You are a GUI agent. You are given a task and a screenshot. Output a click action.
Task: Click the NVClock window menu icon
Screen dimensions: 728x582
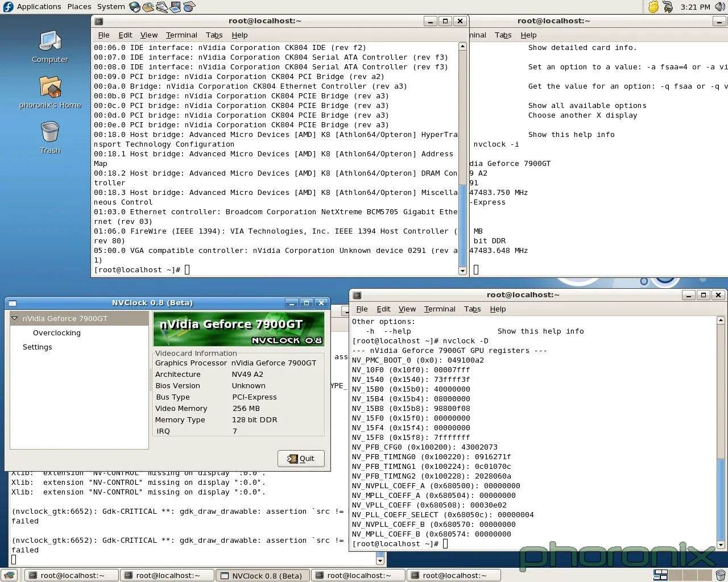(13, 303)
